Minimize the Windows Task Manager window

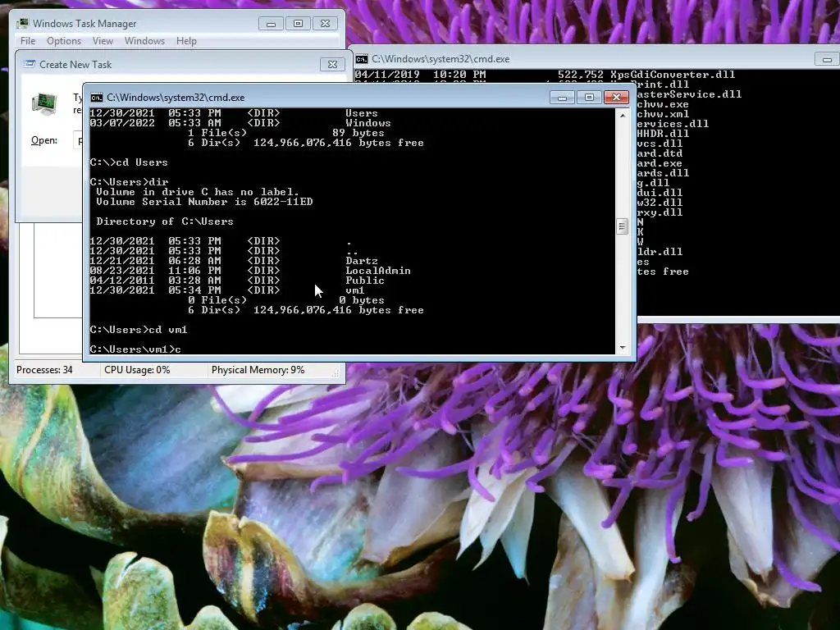tap(271, 24)
